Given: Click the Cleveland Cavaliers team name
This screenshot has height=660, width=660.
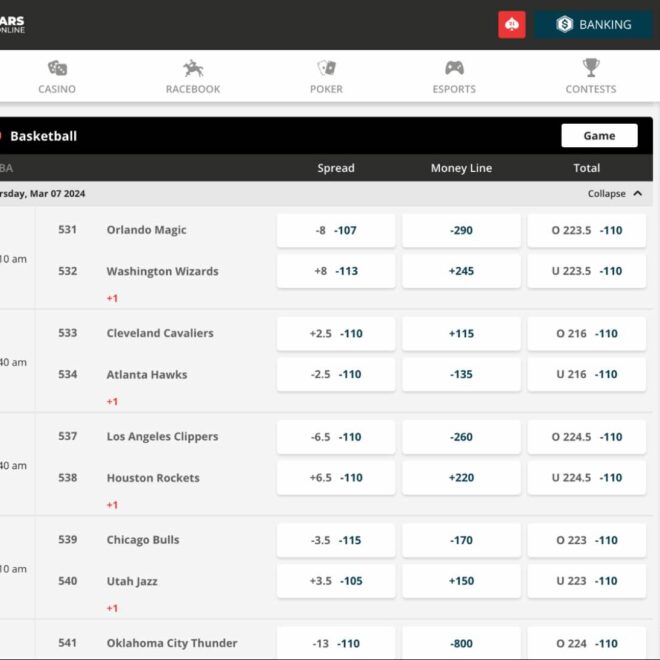Looking at the screenshot, I should point(160,333).
